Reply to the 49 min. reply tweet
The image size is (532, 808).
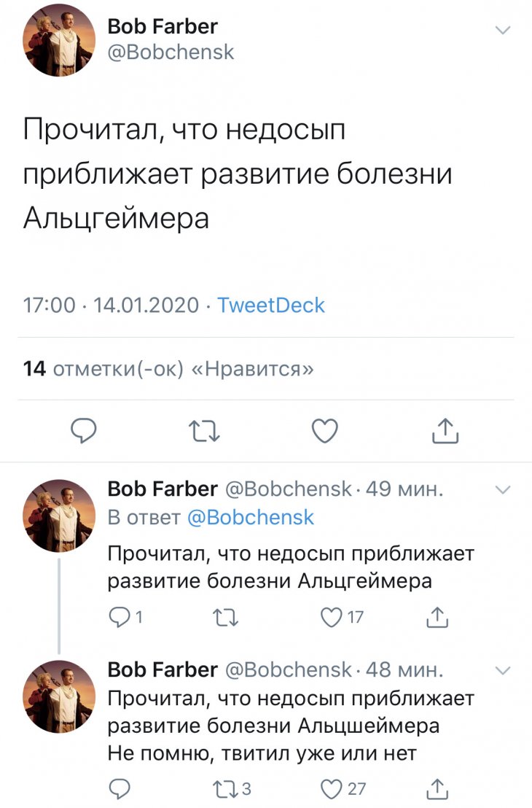point(118,618)
